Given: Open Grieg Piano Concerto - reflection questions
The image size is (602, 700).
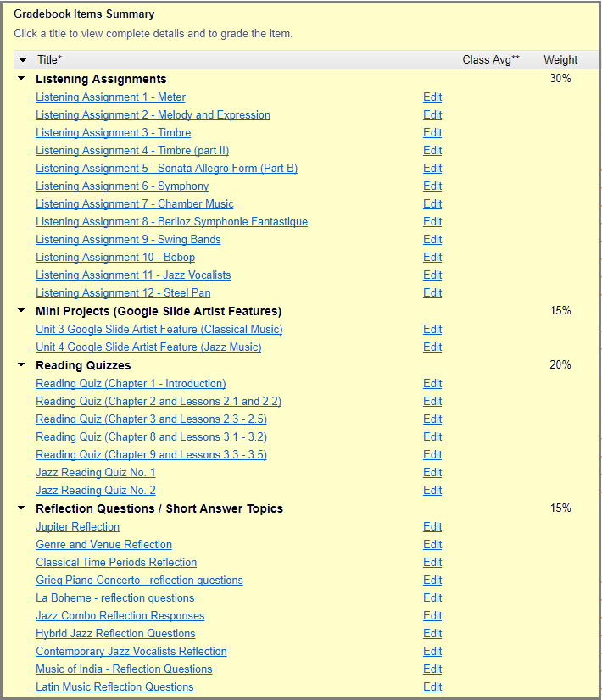Looking at the screenshot, I should [x=139, y=581].
